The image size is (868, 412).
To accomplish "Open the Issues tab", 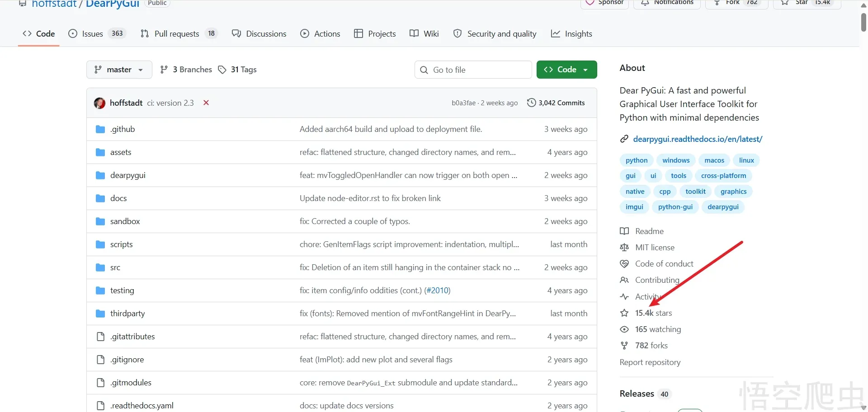I will point(92,34).
